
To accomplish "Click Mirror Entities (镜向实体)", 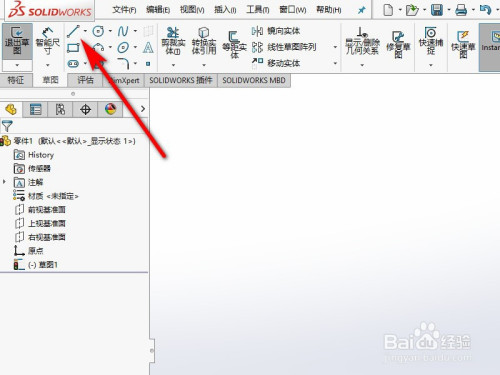I will coord(276,31).
